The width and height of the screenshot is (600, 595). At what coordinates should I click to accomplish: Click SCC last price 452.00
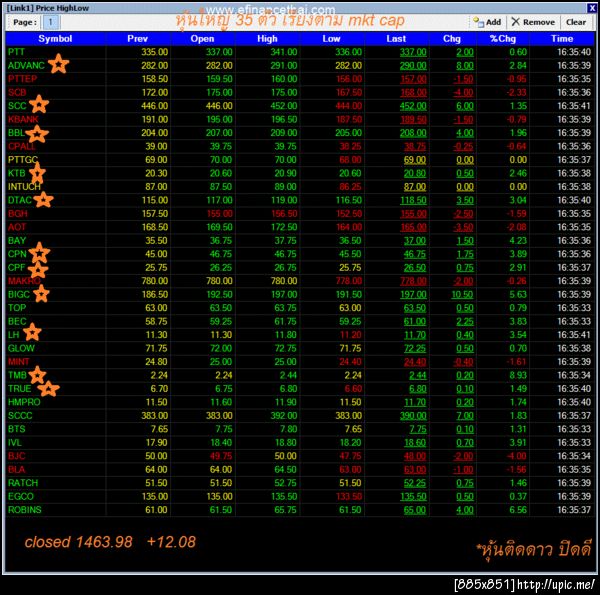(x=413, y=106)
